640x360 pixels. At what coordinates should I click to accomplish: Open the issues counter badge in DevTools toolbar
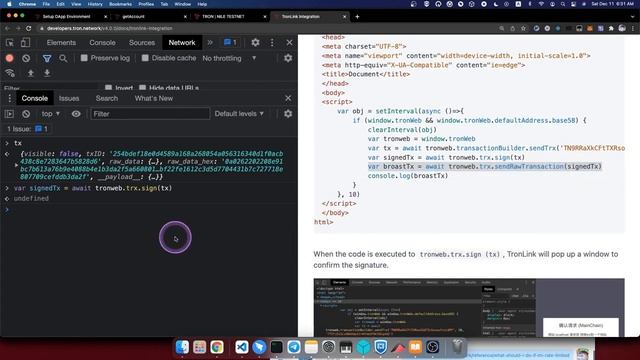(x=230, y=42)
